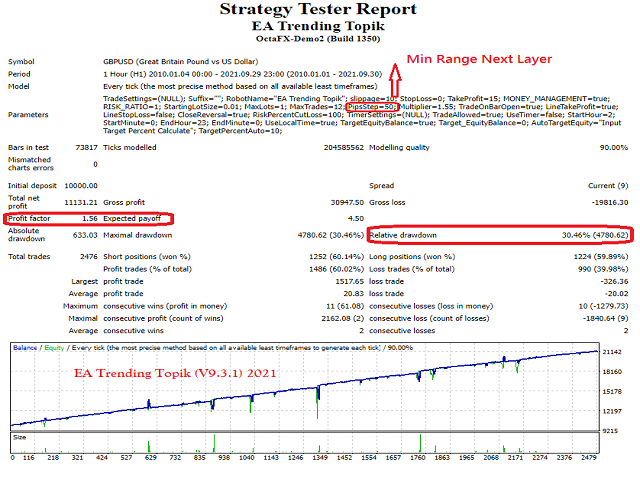Click the Short positions value 1252 (60.14%)
Image resolution: width=640 pixels, height=480 pixels.
[x=336, y=257]
